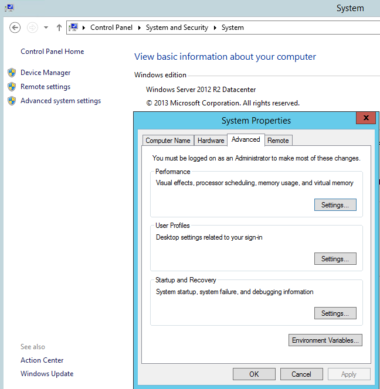The height and width of the screenshot is (389, 380).
Task: Select Control Panel in the breadcrumb path
Action: tap(111, 27)
